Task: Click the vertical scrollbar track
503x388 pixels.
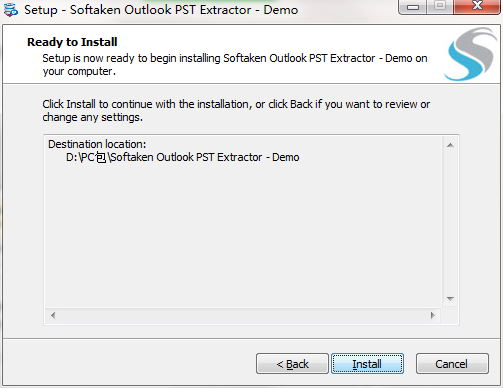Action: (450, 222)
